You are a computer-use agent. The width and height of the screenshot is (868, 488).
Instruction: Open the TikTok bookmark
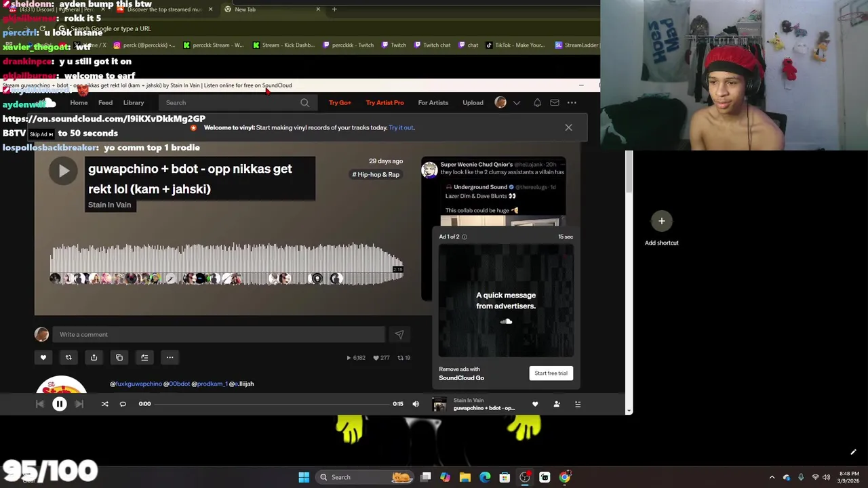[514, 45]
